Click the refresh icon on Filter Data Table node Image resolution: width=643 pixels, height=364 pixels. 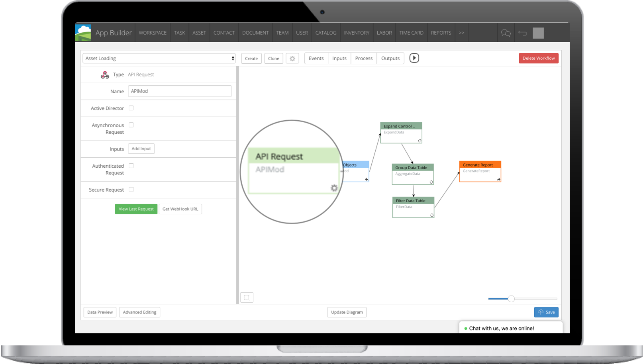click(x=431, y=215)
